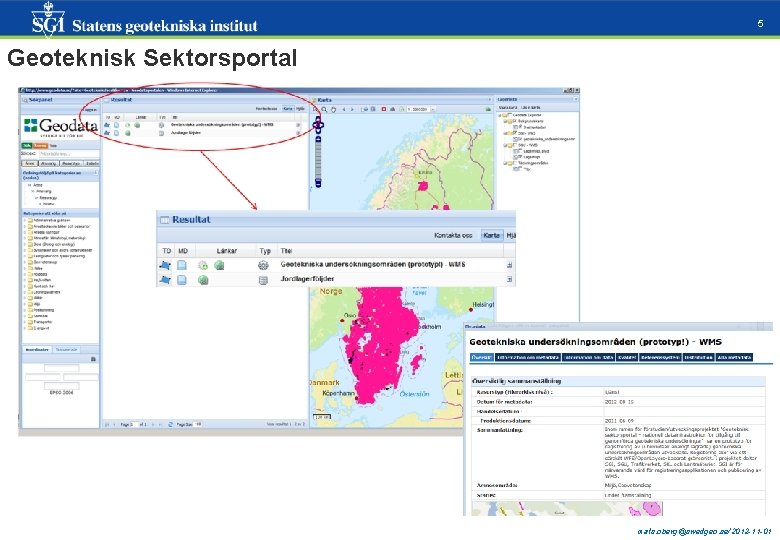Zoom in with the map plus button
This screenshot has width=780, height=540.
coord(318,139)
